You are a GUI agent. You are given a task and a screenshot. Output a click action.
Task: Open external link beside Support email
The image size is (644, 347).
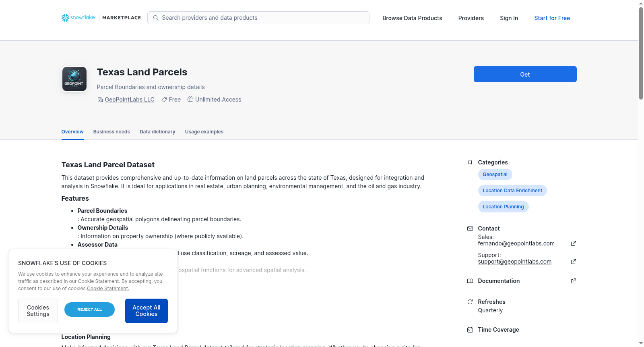coord(574,262)
